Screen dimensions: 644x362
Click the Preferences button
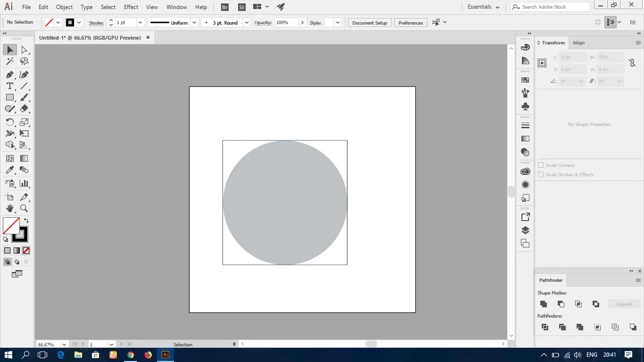[x=411, y=23]
